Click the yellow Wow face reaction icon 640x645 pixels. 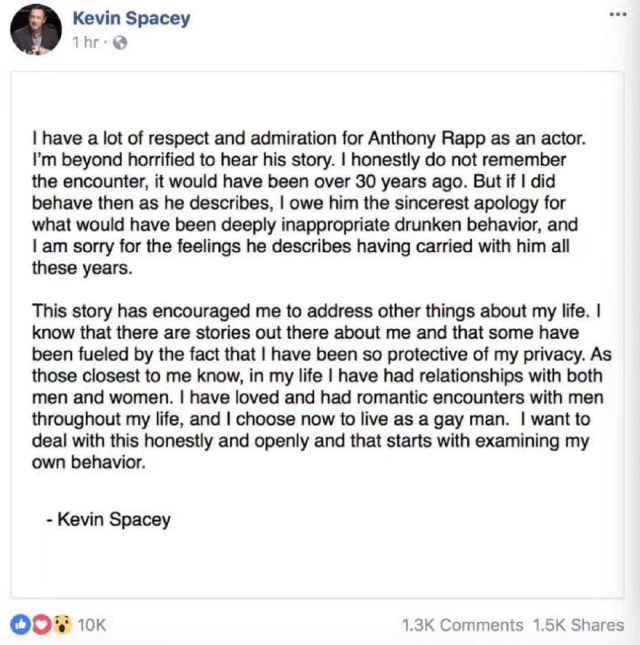tap(62, 625)
